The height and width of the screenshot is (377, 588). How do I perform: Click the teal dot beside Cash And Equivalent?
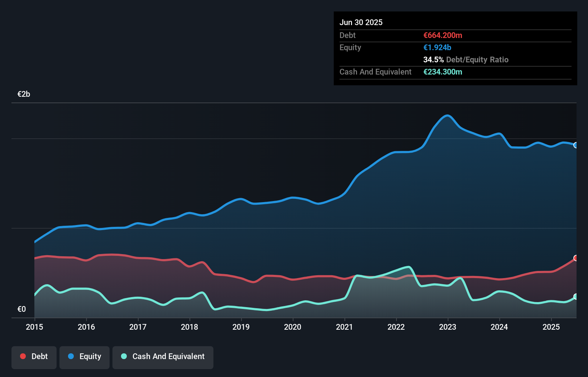[x=124, y=356]
